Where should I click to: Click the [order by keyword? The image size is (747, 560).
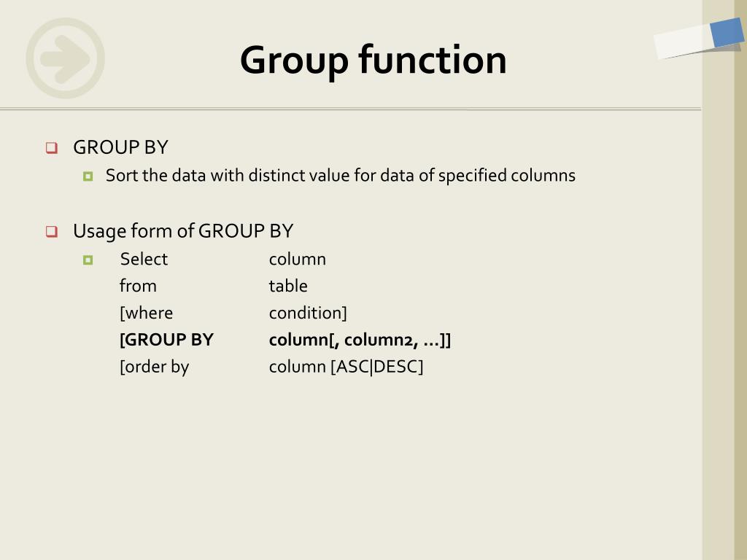(x=155, y=367)
